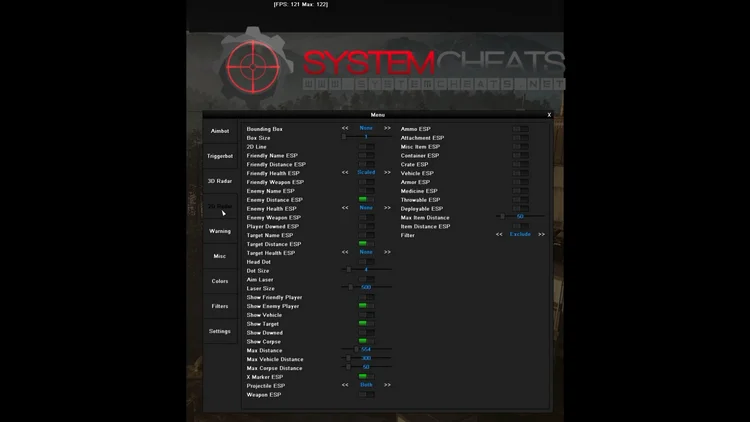This screenshot has width=750, height=422.
Task: Go to the Filters tab
Action: click(220, 306)
